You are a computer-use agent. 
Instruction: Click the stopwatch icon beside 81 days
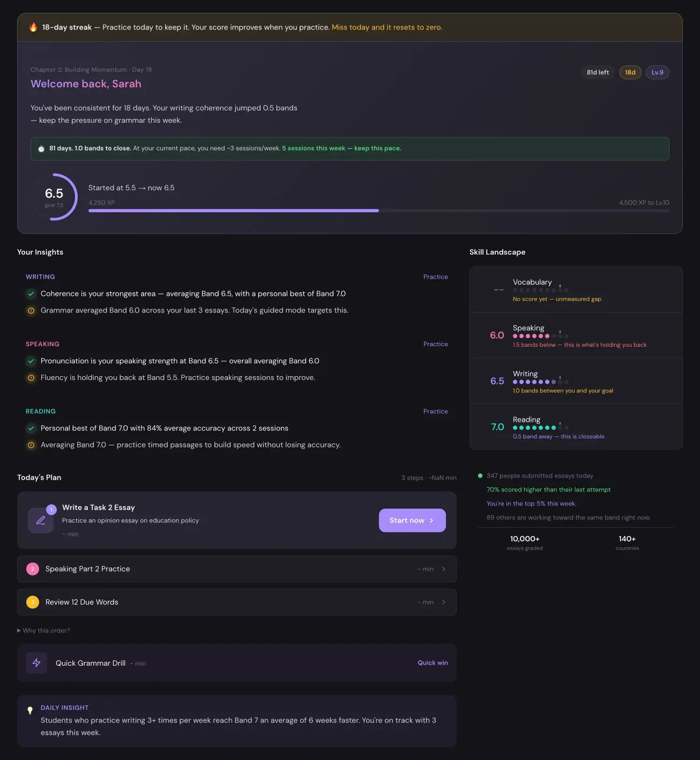tap(41, 148)
